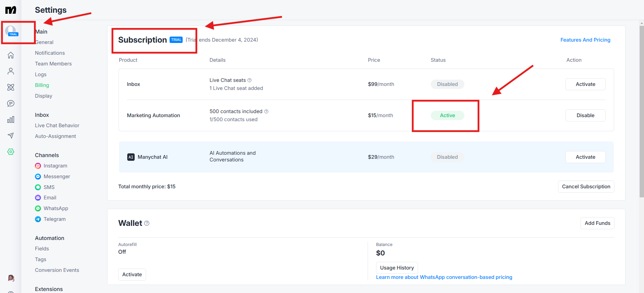Click the help icon next to Live Chat seats
The width and height of the screenshot is (644, 293).
click(249, 80)
